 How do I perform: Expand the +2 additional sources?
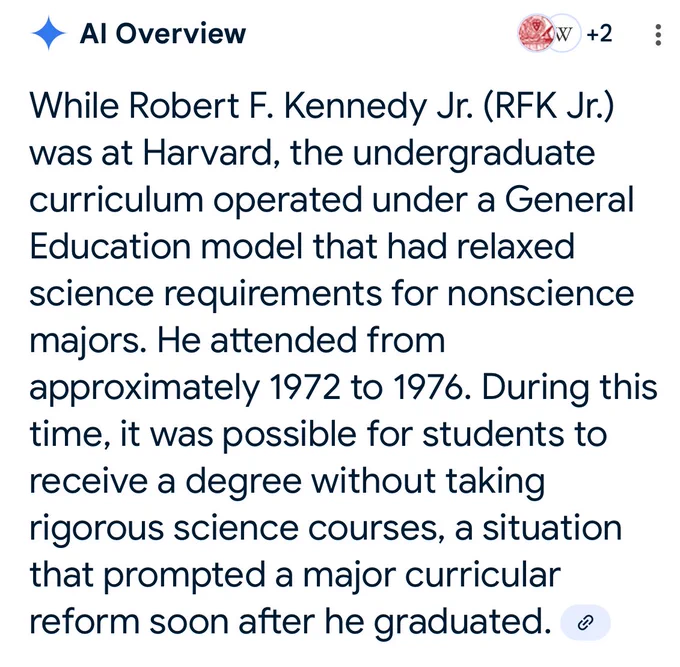pos(599,33)
